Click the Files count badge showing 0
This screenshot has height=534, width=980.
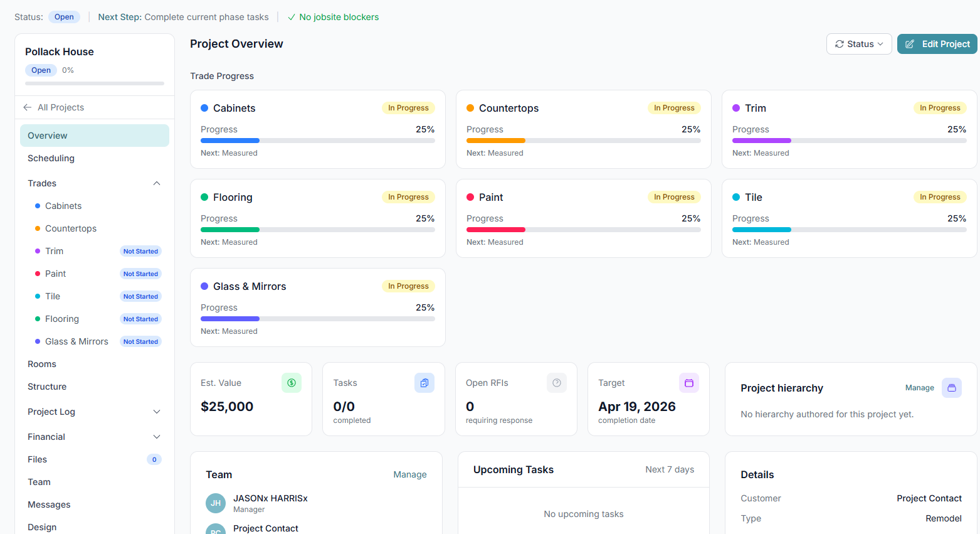click(x=154, y=459)
